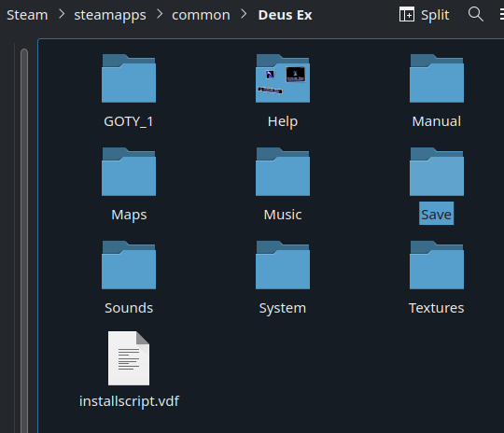Navigate to steamapps in the breadcrumb

click(x=110, y=15)
